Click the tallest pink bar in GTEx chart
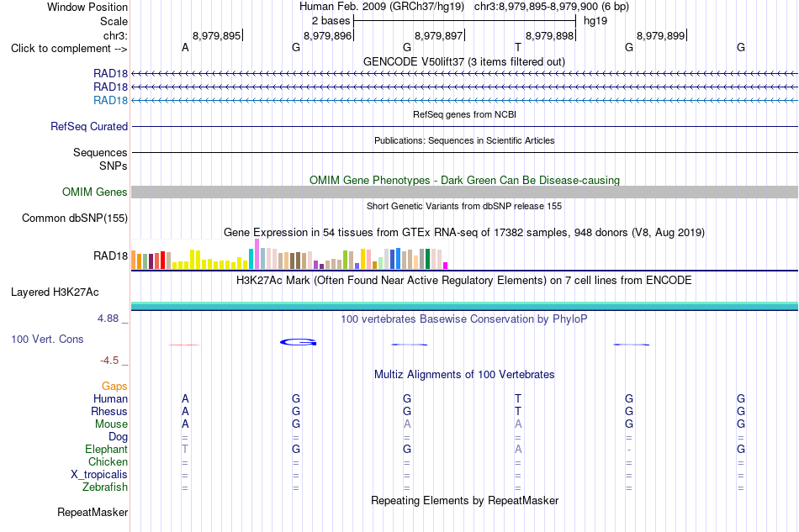 point(257,254)
